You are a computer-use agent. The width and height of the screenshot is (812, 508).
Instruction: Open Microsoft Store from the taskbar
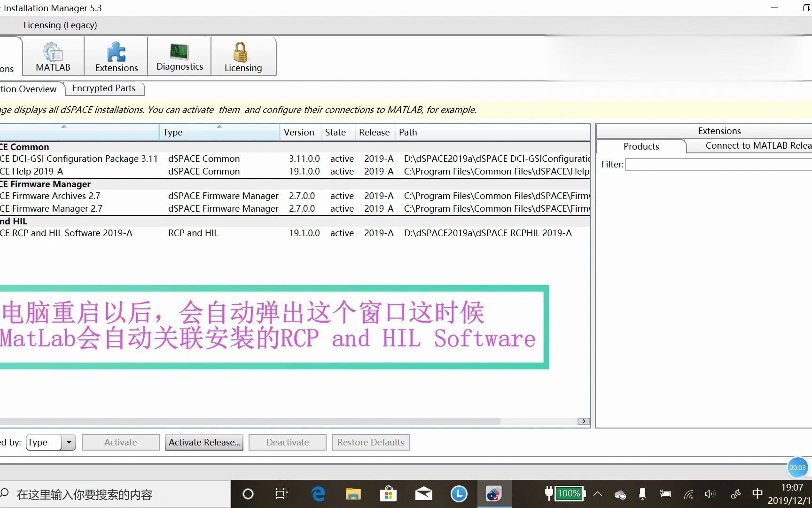pyautogui.click(x=388, y=494)
